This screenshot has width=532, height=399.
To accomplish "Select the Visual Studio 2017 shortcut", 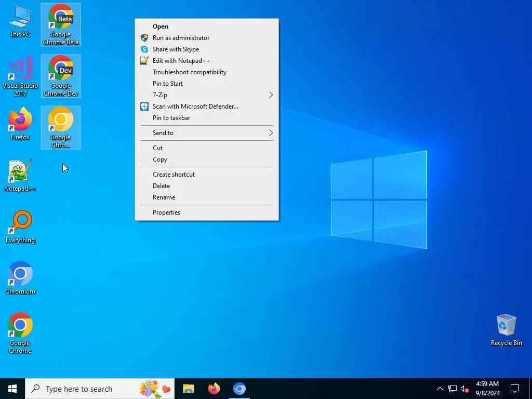I will click(x=20, y=77).
